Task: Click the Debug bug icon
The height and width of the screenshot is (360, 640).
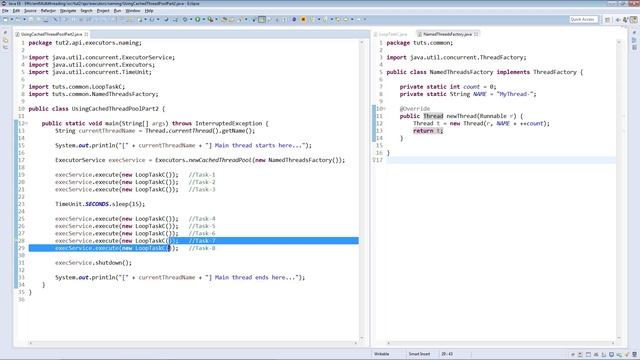Action: pos(185,20)
